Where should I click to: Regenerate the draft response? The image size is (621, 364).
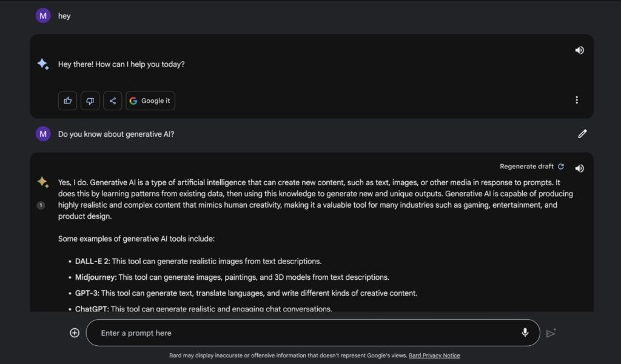point(527,167)
